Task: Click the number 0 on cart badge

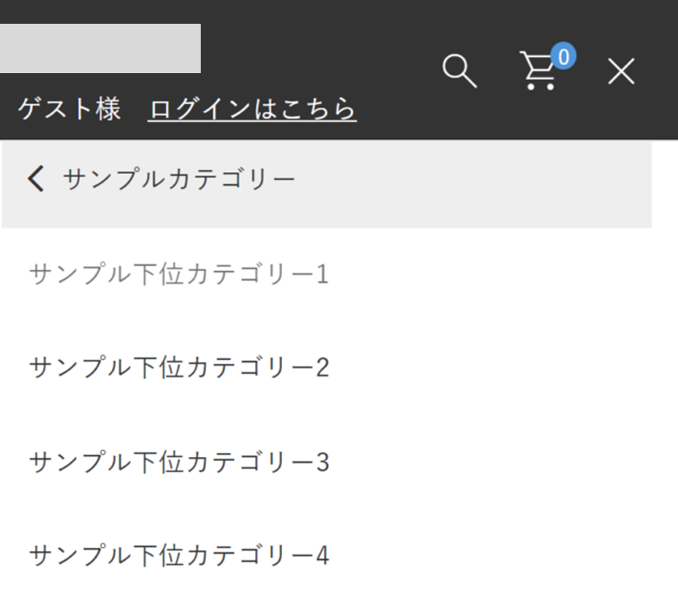Action: [563, 56]
